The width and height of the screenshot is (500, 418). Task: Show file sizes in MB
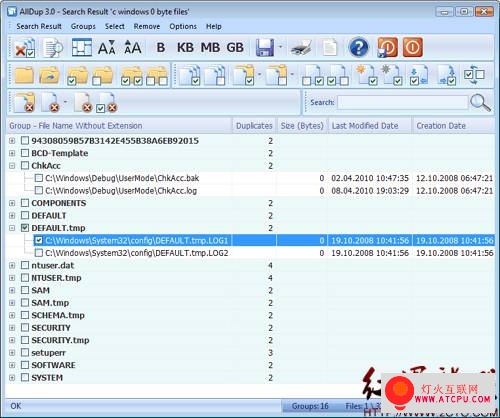point(210,48)
